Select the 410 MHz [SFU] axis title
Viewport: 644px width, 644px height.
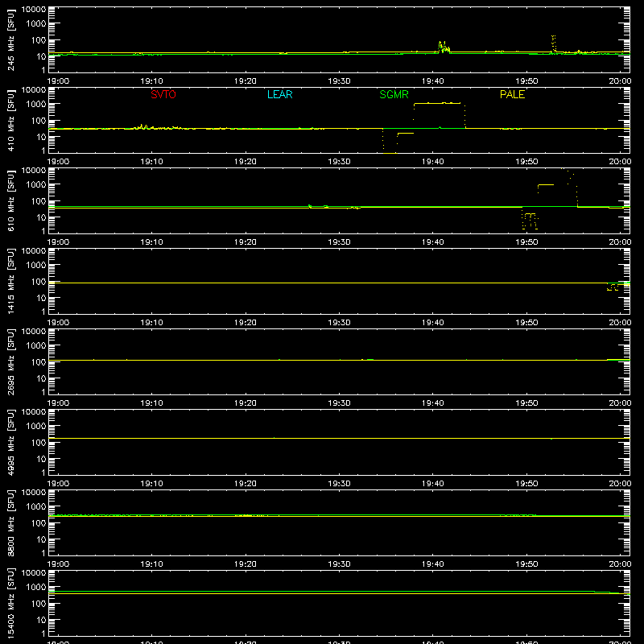point(11,120)
